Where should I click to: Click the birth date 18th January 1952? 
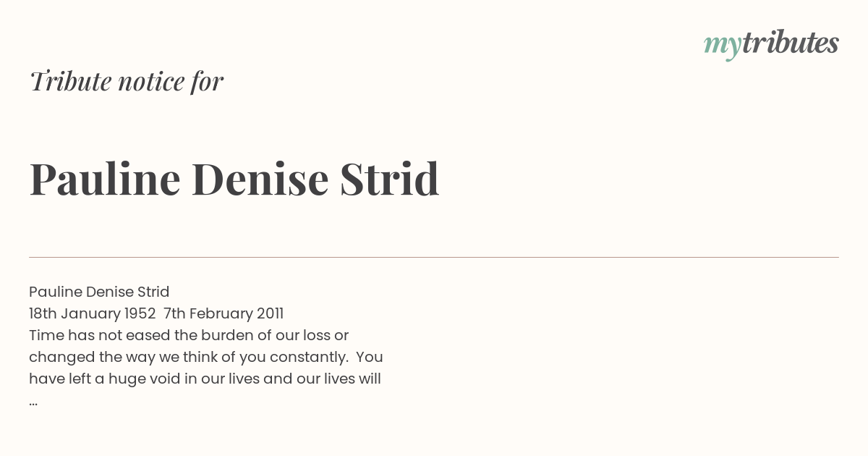93,313
